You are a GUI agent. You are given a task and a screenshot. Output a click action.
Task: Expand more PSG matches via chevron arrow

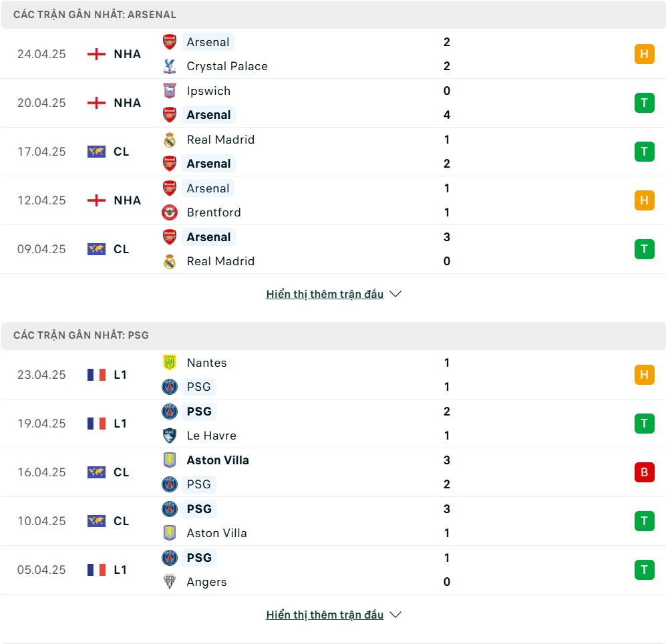[395, 615]
